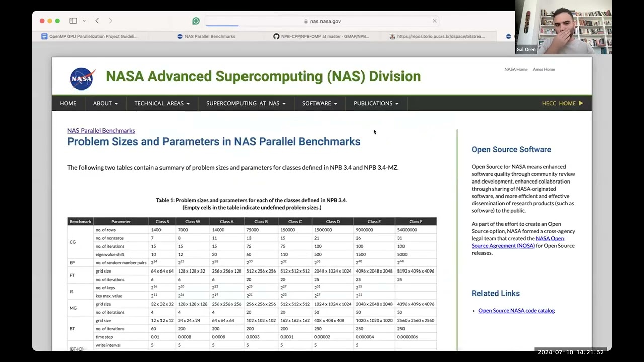Click the Problem Sizes and Parameters page heading
This screenshot has height=362, width=644.
click(214, 141)
